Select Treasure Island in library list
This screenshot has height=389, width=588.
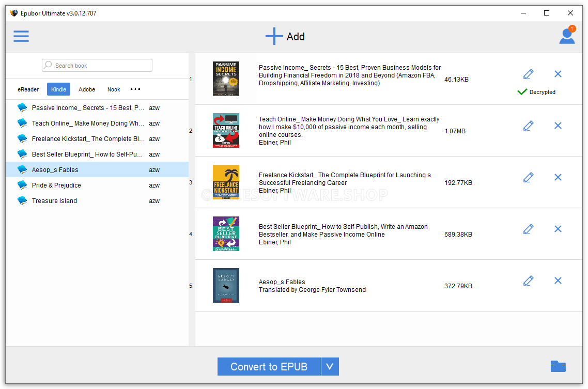tap(97, 201)
